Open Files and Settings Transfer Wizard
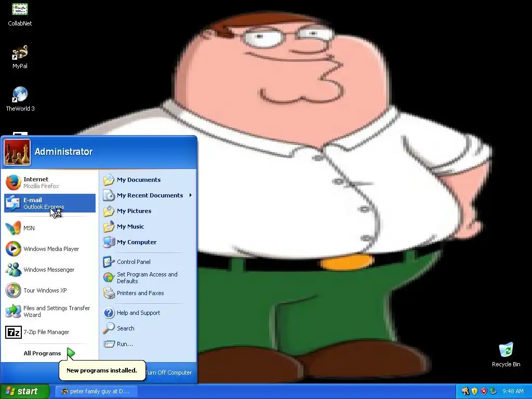 tap(49, 311)
